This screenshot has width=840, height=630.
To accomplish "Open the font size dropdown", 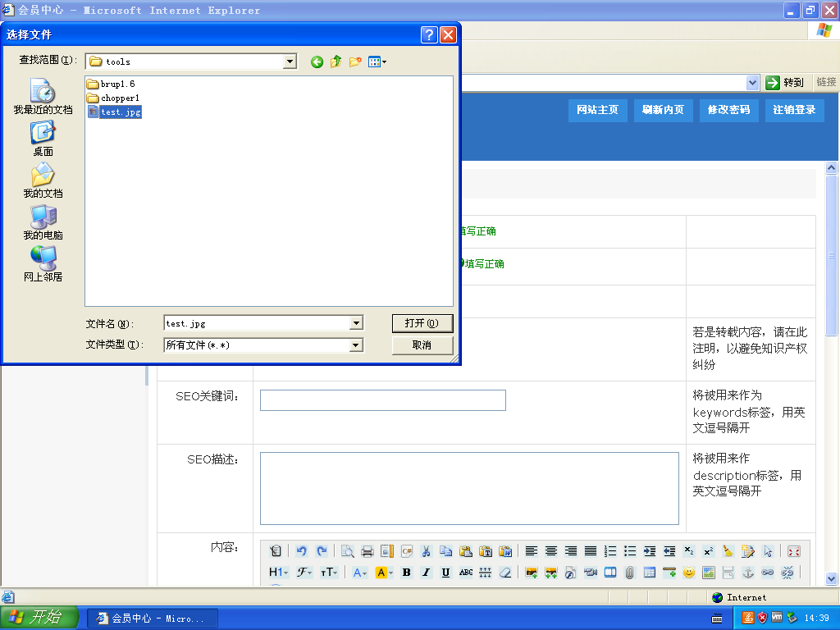I will pyautogui.click(x=328, y=572).
